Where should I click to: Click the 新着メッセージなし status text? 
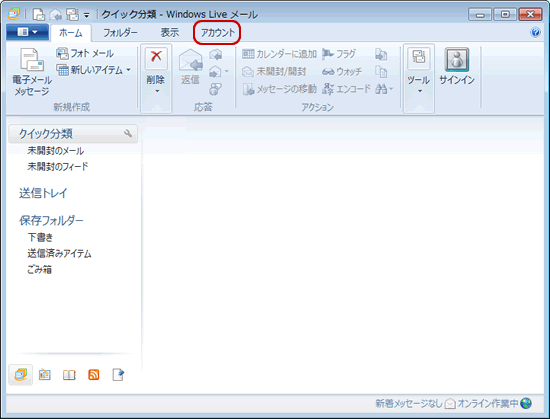click(x=409, y=404)
